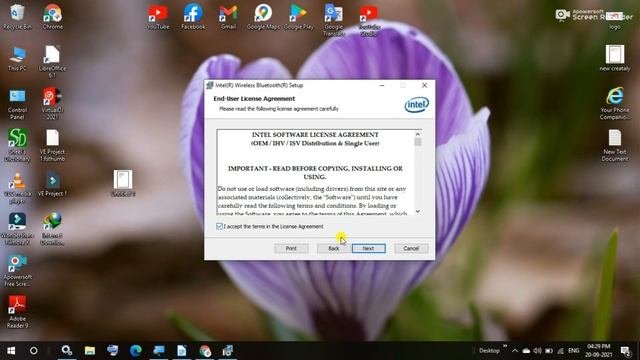
Task: Switch to the setup installer taskbar icon
Action: click(x=228, y=351)
